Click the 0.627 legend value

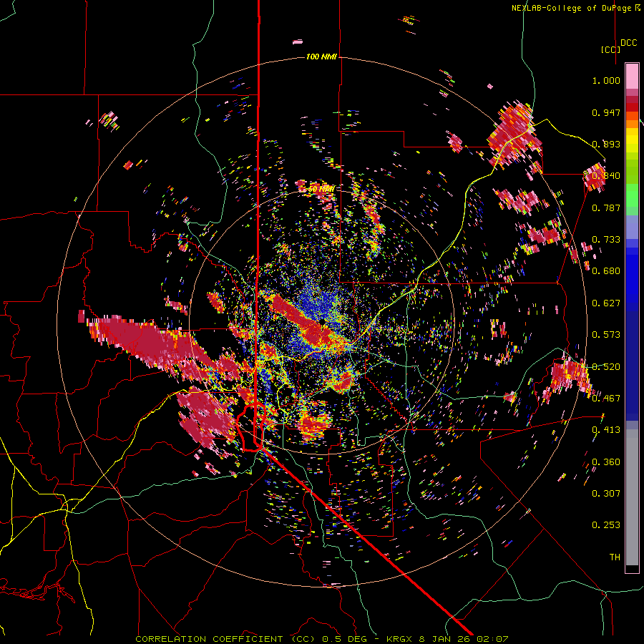[606, 303]
